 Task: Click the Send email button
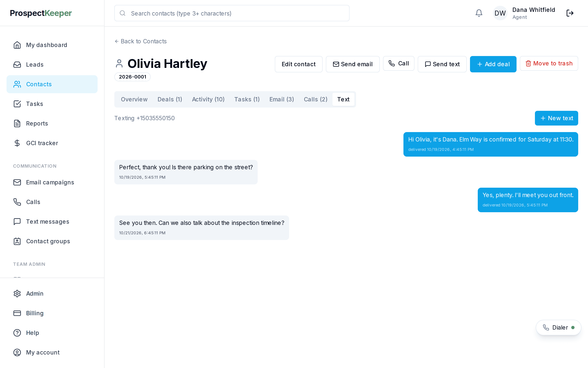pos(353,64)
